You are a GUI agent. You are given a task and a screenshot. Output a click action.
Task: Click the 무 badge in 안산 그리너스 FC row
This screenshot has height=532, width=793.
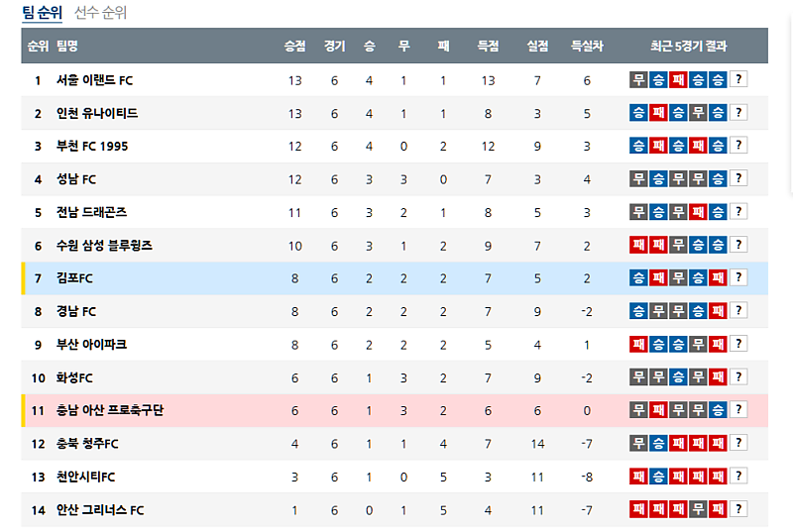click(x=698, y=510)
